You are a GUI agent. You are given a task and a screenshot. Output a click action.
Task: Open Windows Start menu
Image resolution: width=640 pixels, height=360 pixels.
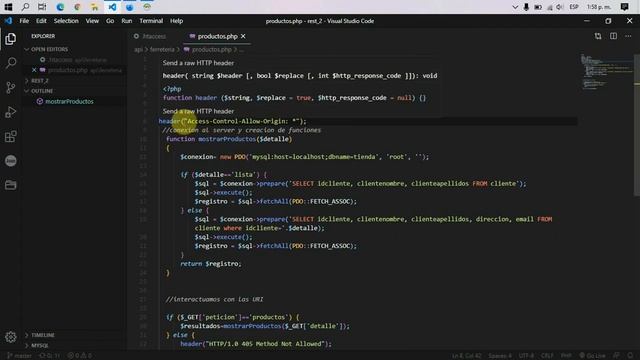point(8,7)
